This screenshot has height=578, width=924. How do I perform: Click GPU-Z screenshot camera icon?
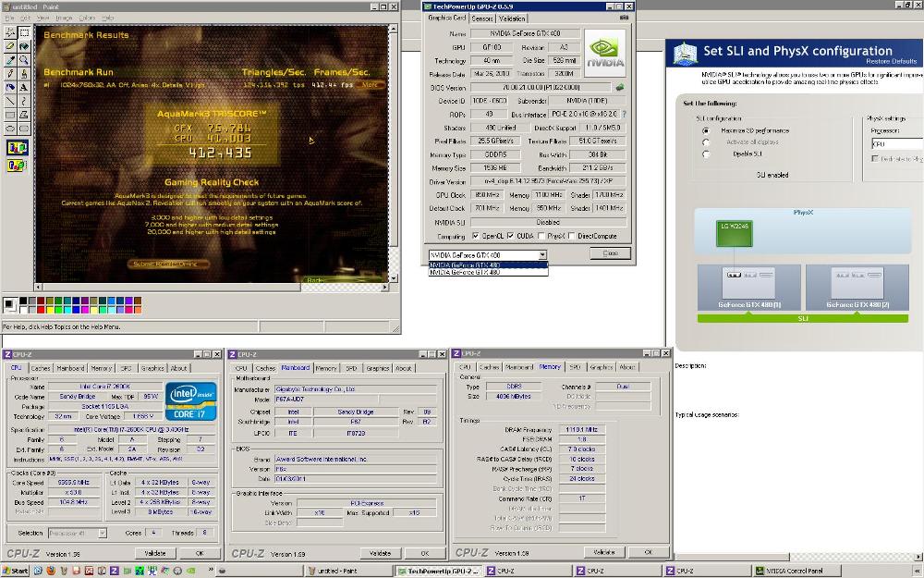[x=624, y=18]
